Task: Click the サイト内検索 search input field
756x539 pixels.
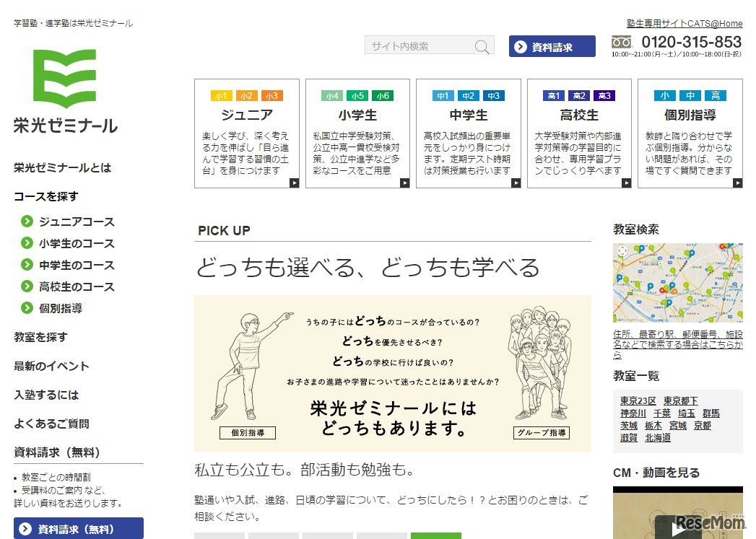Action: pyautogui.click(x=415, y=45)
